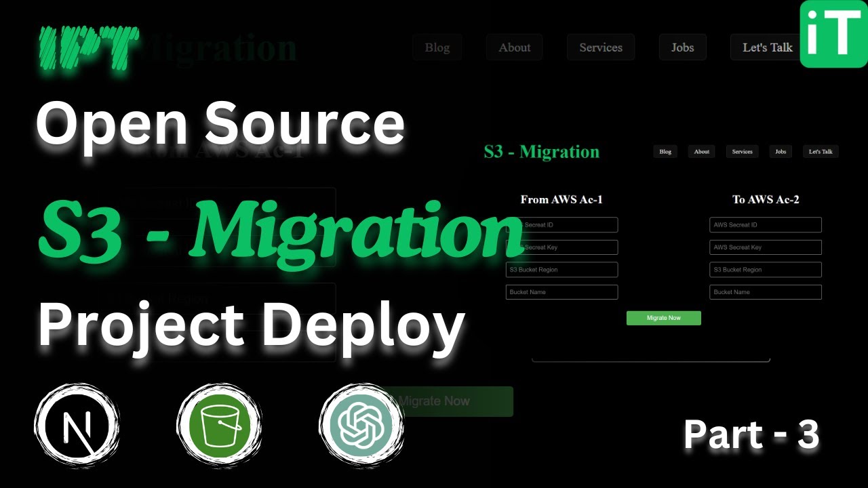Image resolution: width=868 pixels, height=488 pixels.
Task: Click the Next.js N circle icon
Action: click(77, 426)
